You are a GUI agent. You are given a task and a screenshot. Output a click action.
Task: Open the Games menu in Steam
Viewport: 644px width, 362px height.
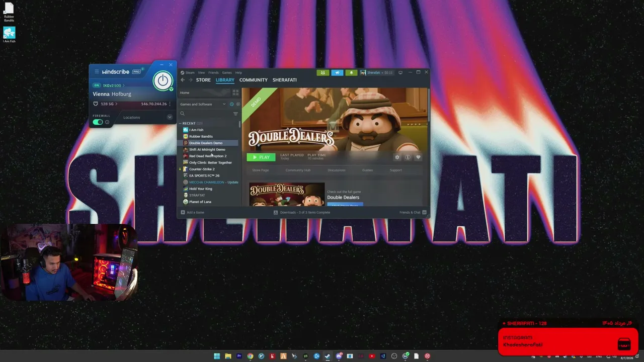[227, 72]
